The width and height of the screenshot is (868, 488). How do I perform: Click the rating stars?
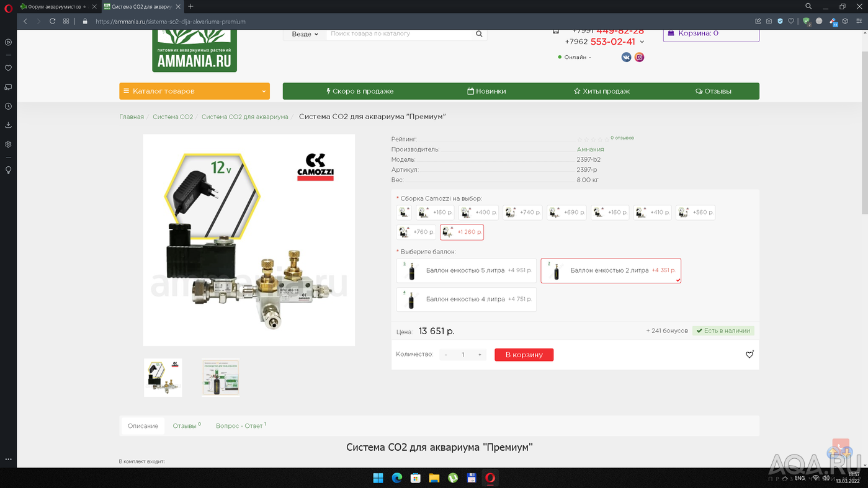pos(593,140)
